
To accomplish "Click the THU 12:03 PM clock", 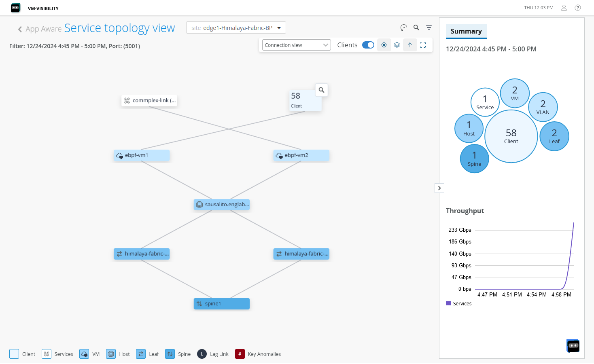I will (539, 8).
